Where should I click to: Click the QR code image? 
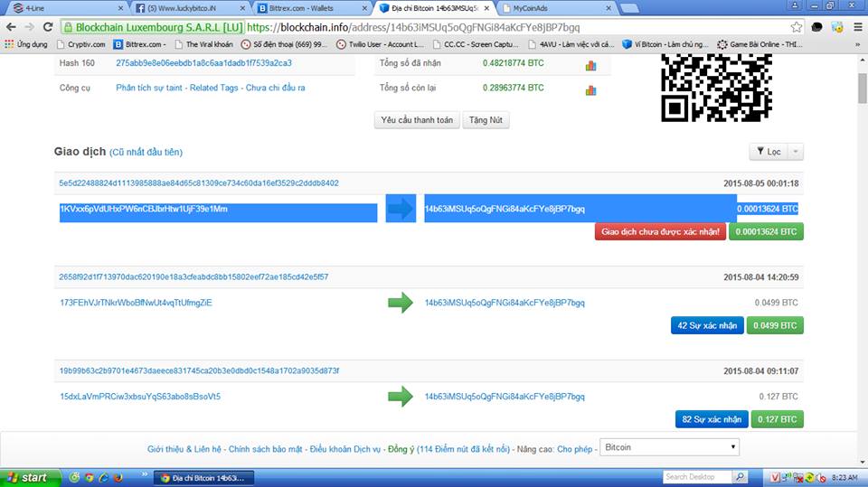pos(716,88)
